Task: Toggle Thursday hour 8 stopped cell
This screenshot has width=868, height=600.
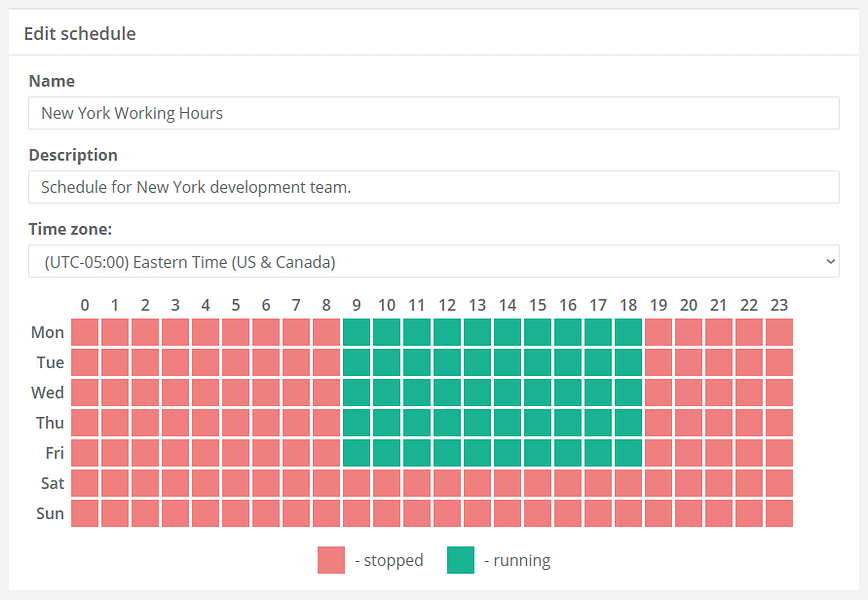Action: tap(327, 423)
